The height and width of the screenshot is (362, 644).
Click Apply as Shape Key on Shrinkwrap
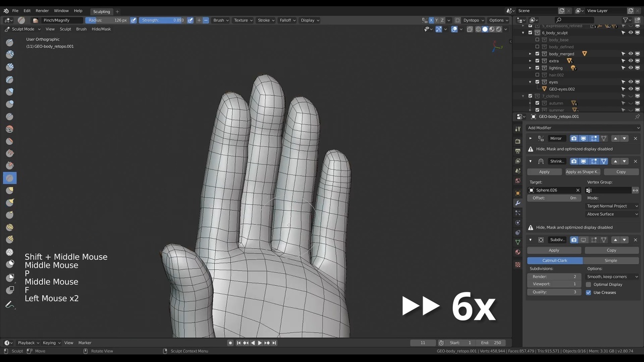582,172
